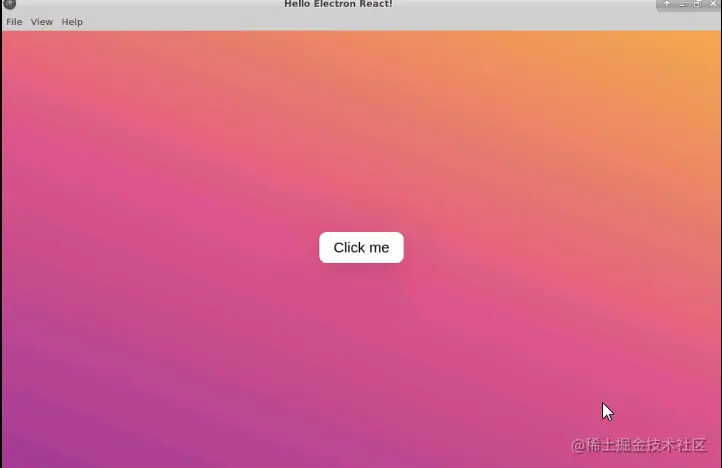Open the File menu
The image size is (722, 468).
tap(14, 22)
